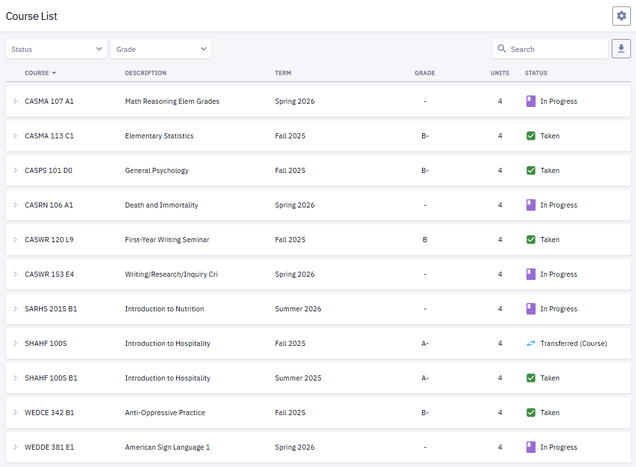Image resolution: width=636 pixels, height=467 pixels.
Task: Click the CASRN 106 A1 course code
Action: click(49, 205)
